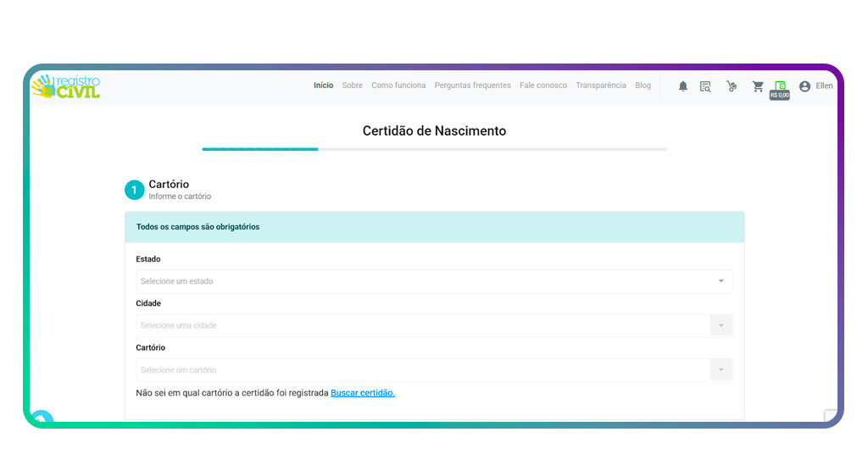The height and width of the screenshot is (454, 868).
Task: Click the baby stroller icon
Action: tap(732, 86)
